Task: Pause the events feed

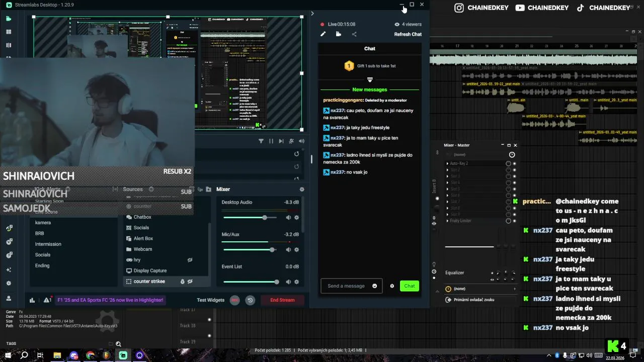Action: (x=271, y=141)
